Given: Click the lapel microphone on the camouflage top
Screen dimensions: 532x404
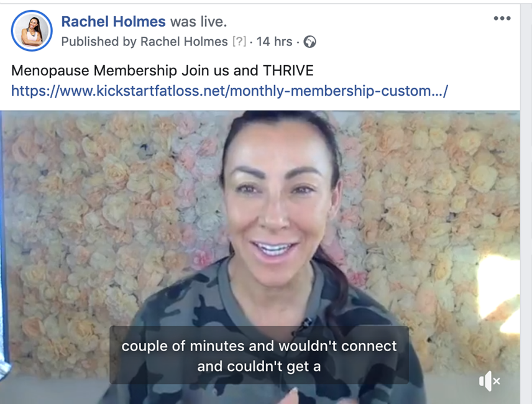Looking at the screenshot, I should tap(307, 321).
